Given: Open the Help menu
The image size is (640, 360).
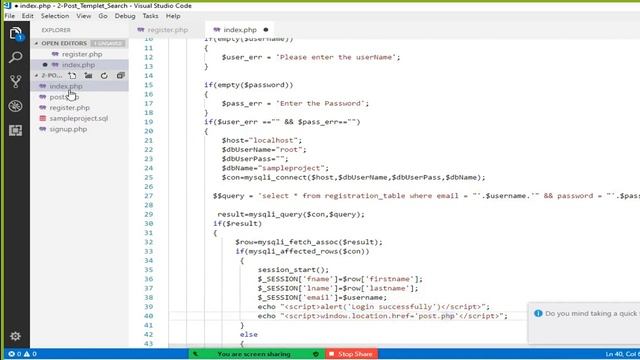Looking at the screenshot, I should pyautogui.click(x=173, y=16).
